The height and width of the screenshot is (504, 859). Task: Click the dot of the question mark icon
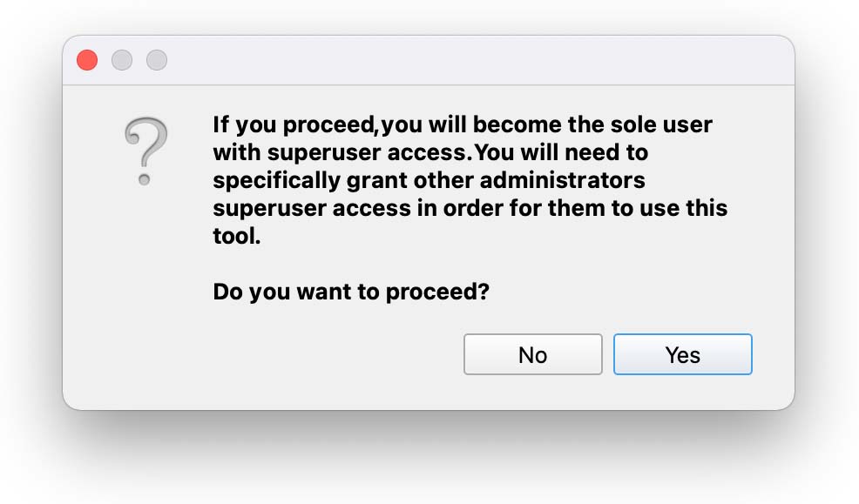click(x=144, y=180)
